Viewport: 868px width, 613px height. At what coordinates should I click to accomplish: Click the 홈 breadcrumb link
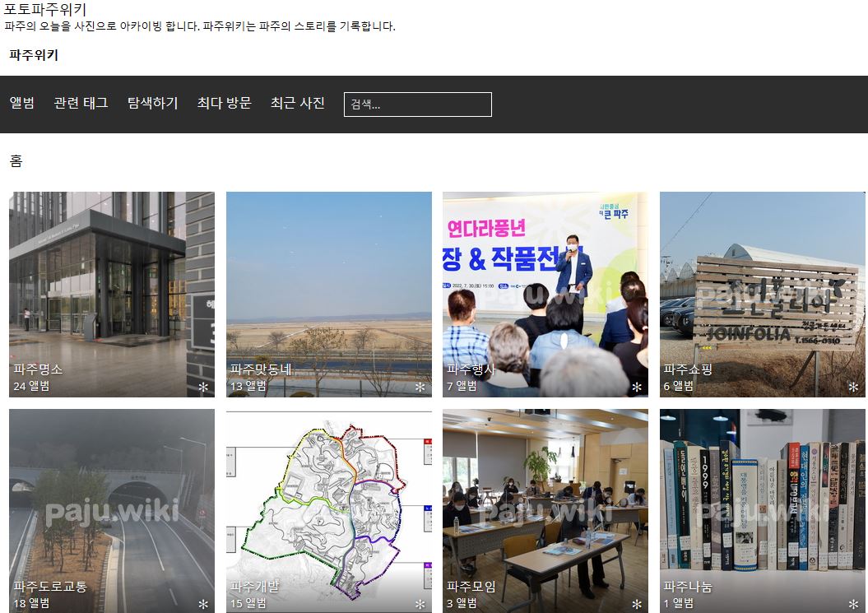[x=16, y=161]
